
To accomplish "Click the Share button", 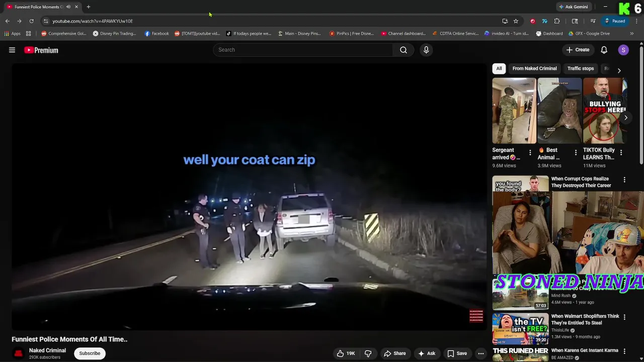I will 395,353.
